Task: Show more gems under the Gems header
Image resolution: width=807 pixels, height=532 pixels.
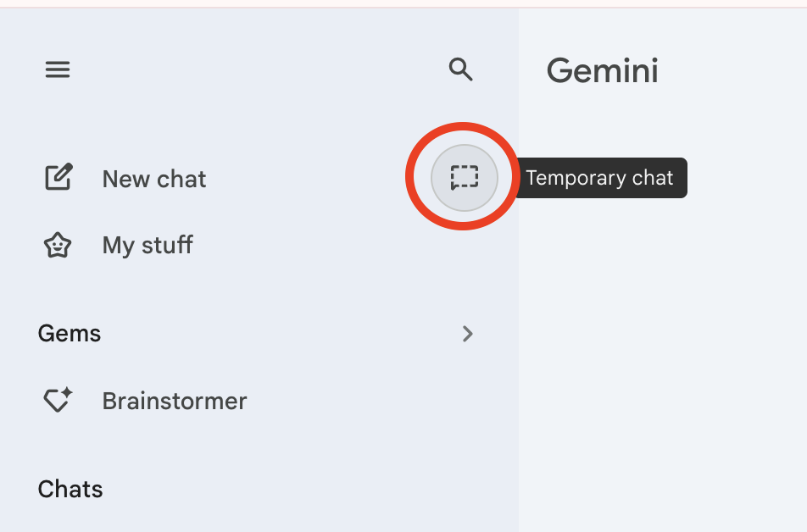Action: [x=467, y=334]
